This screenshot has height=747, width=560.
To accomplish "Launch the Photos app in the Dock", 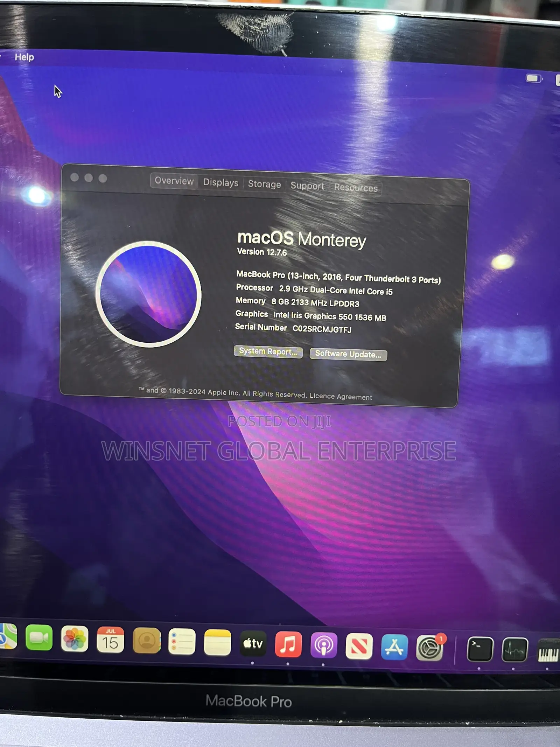I will (x=75, y=639).
